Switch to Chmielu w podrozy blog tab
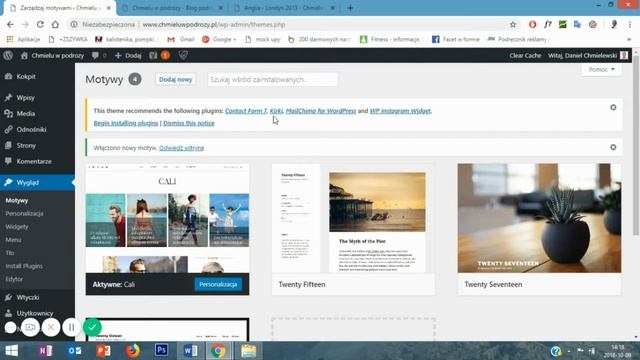The image size is (640, 360). (x=173, y=8)
